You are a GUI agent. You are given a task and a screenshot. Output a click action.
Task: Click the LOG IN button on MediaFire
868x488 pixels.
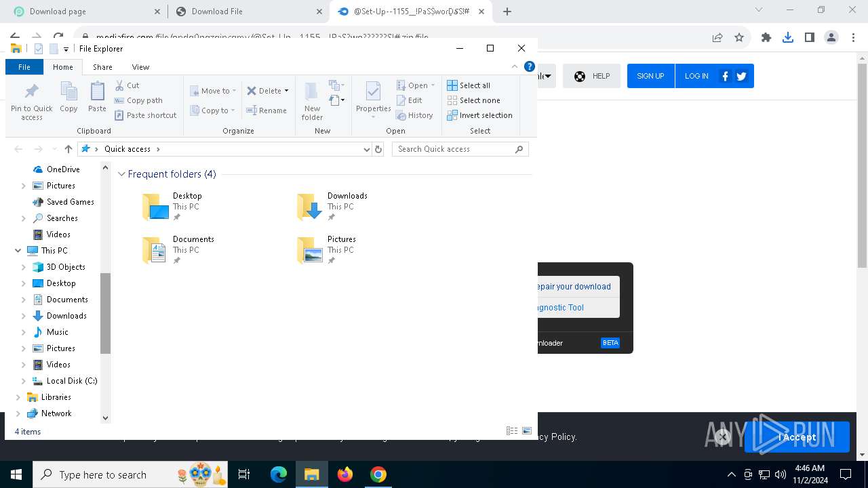click(696, 76)
